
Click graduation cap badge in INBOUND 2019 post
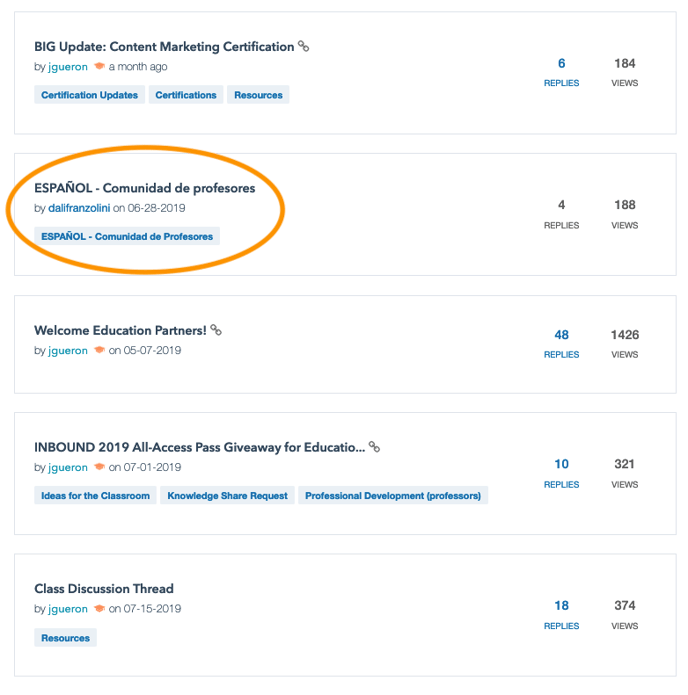(99, 467)
